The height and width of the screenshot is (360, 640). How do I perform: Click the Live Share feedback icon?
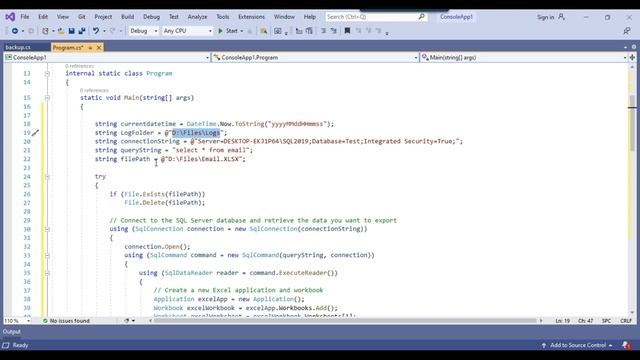(x=627, y=31)
